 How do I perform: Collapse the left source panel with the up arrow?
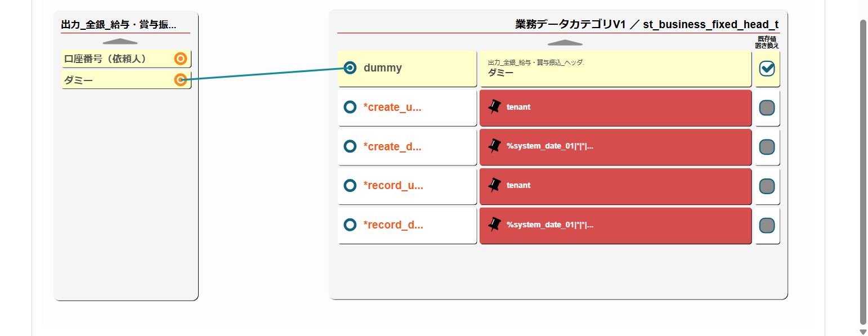click(120, 42)
